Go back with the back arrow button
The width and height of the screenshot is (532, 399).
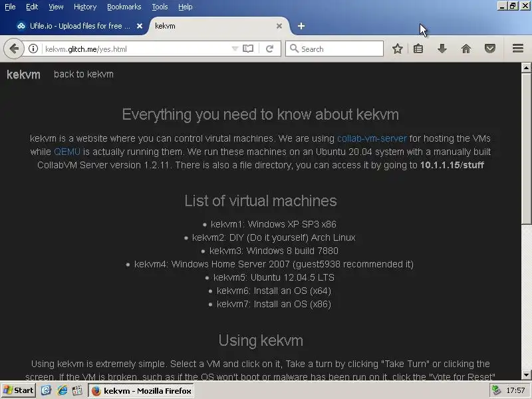coord(14,49)
